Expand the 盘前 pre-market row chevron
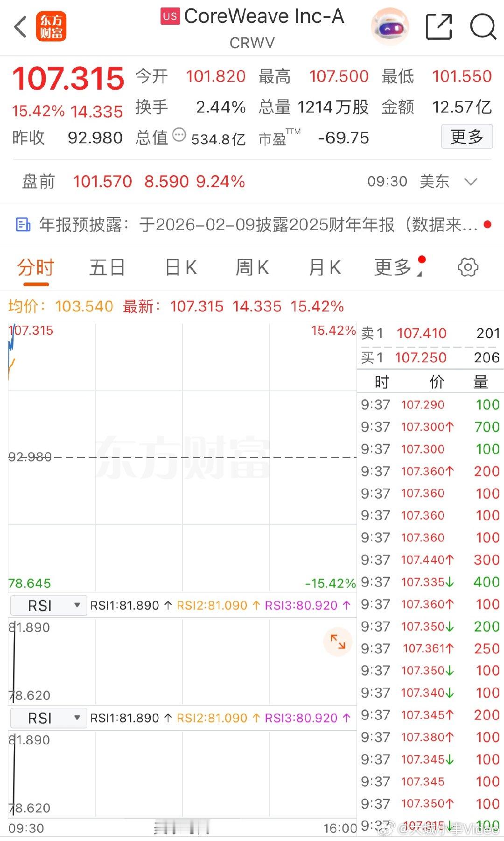This screenshot has height=841, width=504. (x=471, y=182)
